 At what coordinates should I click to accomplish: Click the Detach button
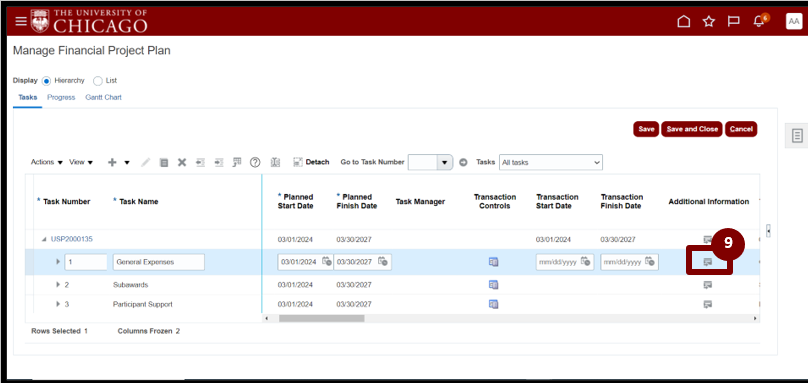coord(311,162)
